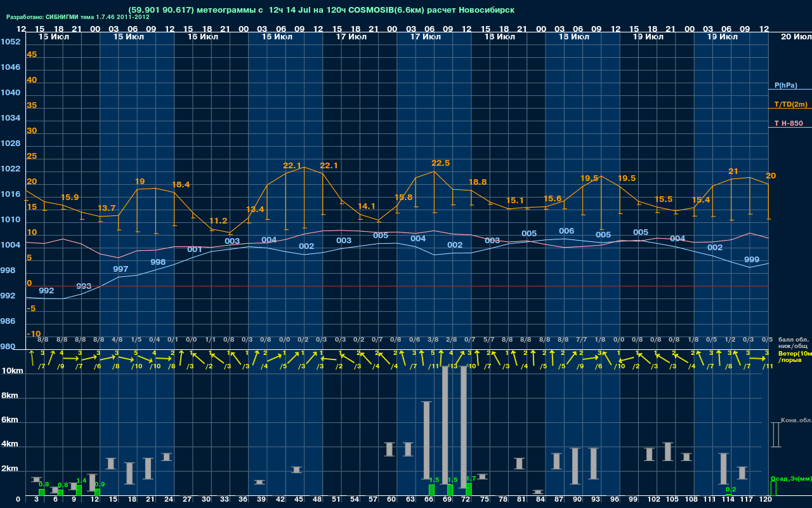This screenshot has width=812, height=508.
Task: Click the pink line sample under T H-850
Action: 790,128
